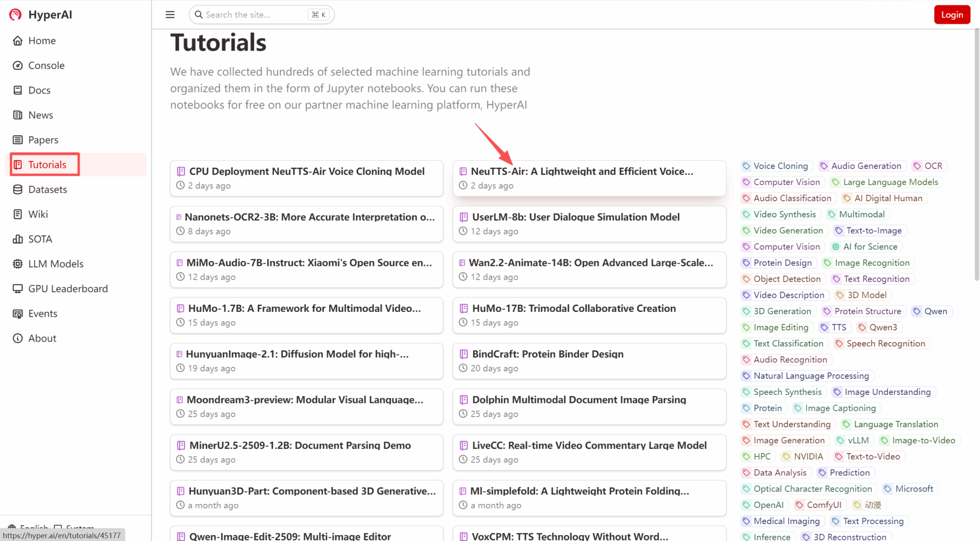980x541 pixels.
Task: Click the search magnifier icon
Action: click(x=198, y=15)
